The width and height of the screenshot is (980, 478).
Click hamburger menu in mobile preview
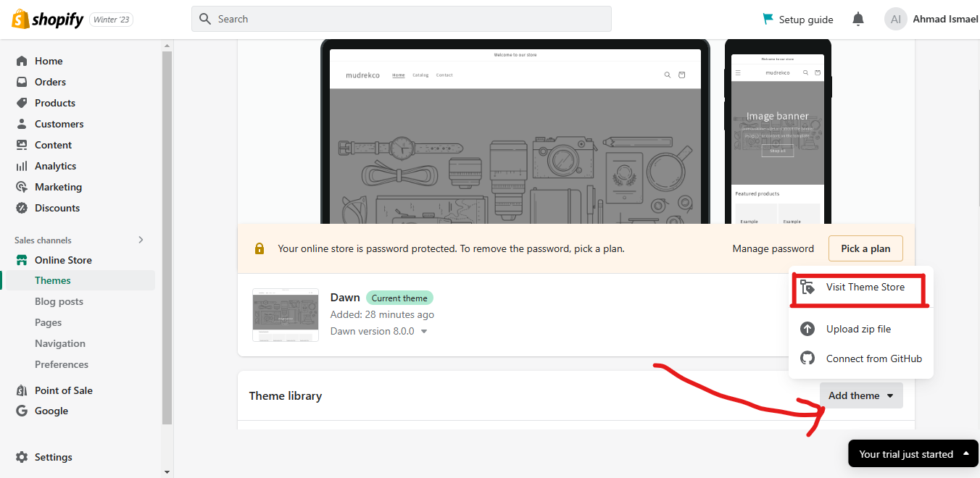pos(738,72)
